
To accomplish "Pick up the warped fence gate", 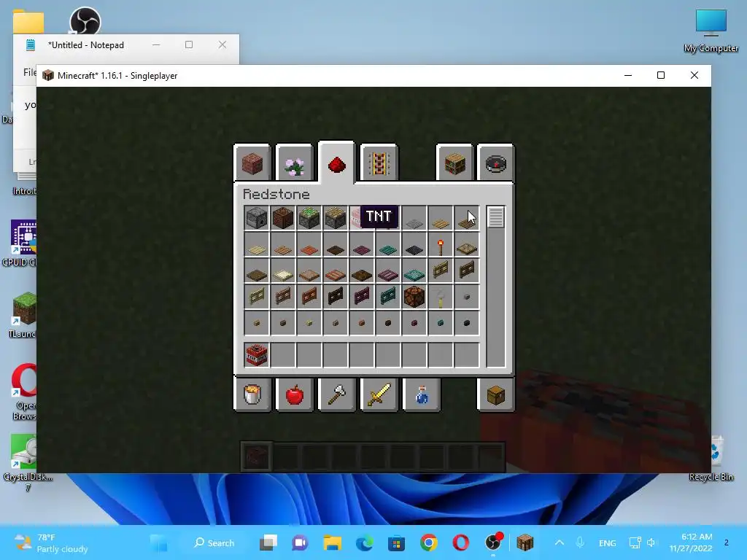I will click(388, 297).
